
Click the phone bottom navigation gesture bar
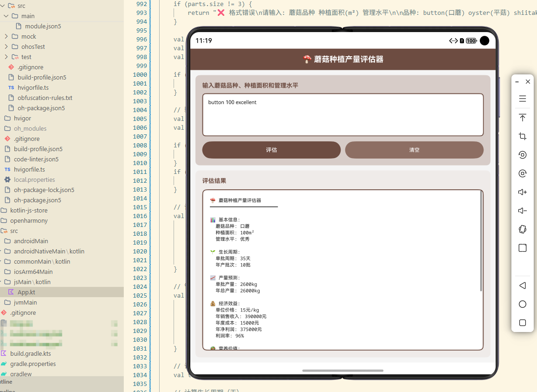coord(343,371)
